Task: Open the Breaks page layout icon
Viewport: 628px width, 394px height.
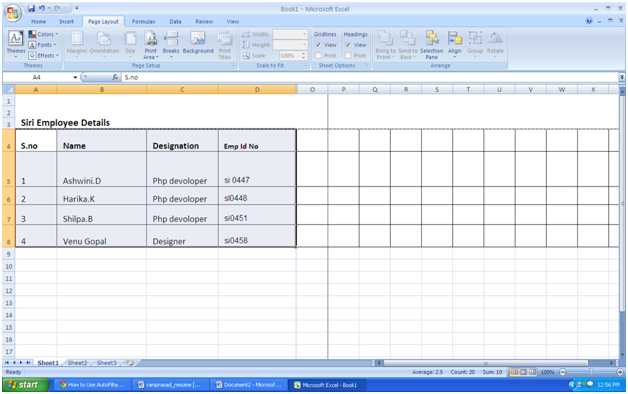Action: pos(171,39)
